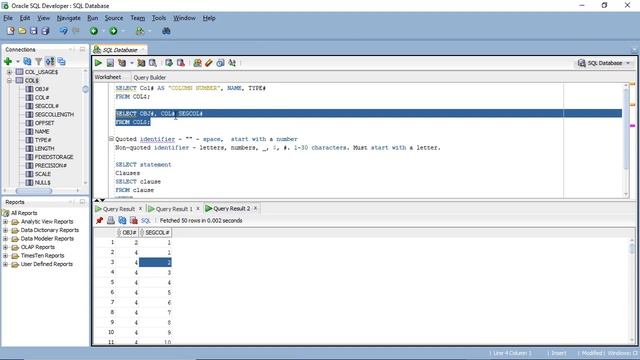Click the Autotrace icon
Screen dimensions: 640x360
click(x=141, y=63)
